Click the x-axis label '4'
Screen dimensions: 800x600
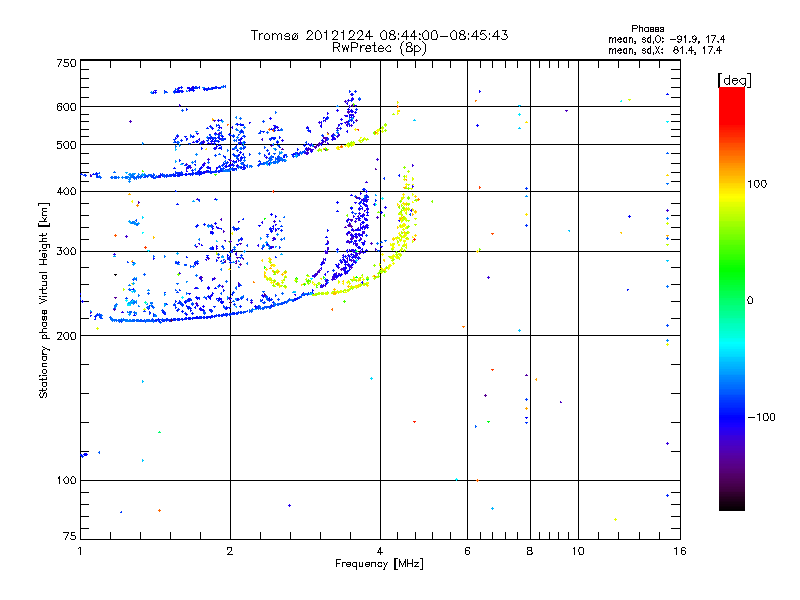[380, 551]
